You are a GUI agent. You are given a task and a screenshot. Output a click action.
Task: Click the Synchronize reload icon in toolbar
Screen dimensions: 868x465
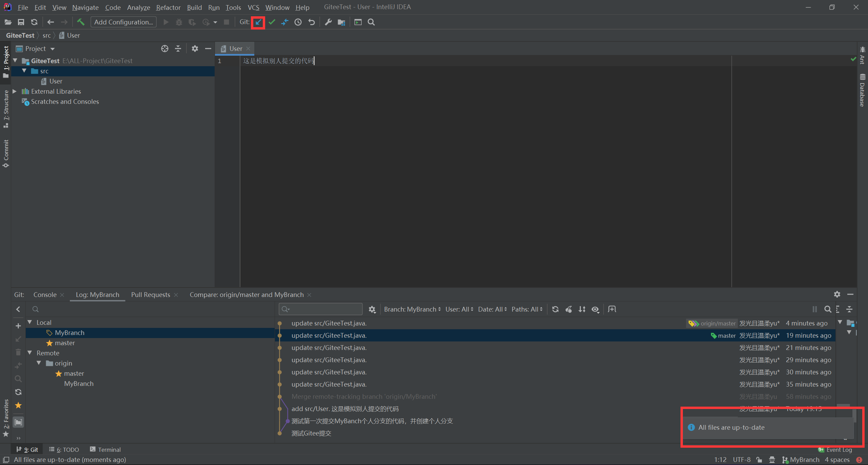point(34,22)
